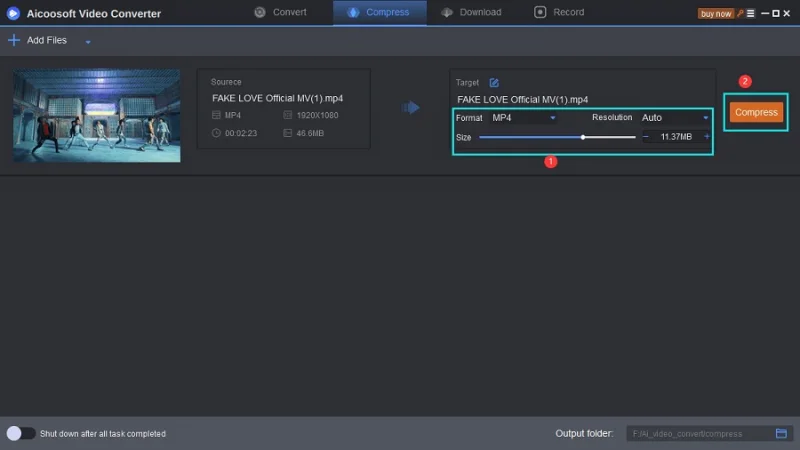Viewport: 800px width, 450px height.
Task: Open the output folder browse icon
Action: [x=782, y=433]
